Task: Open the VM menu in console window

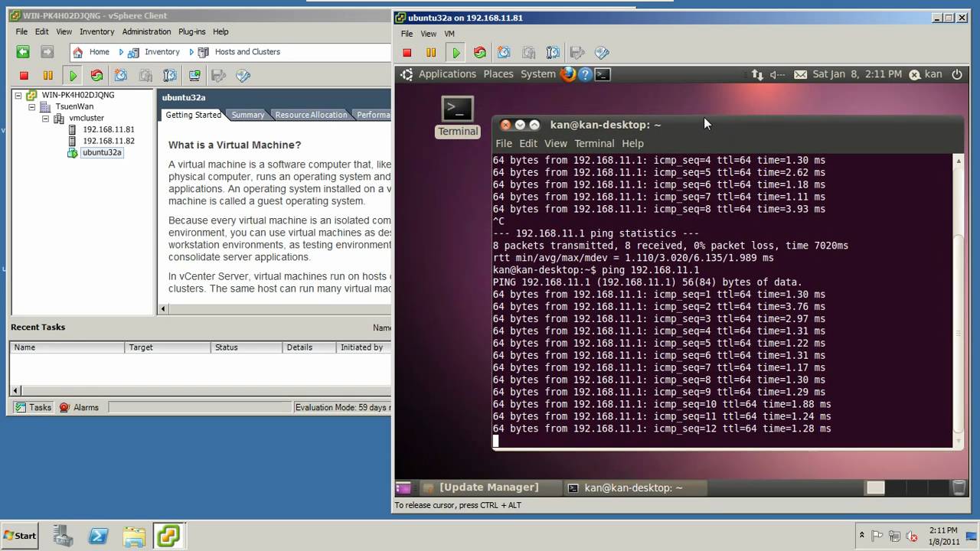Action: click(x=449, y=34)
